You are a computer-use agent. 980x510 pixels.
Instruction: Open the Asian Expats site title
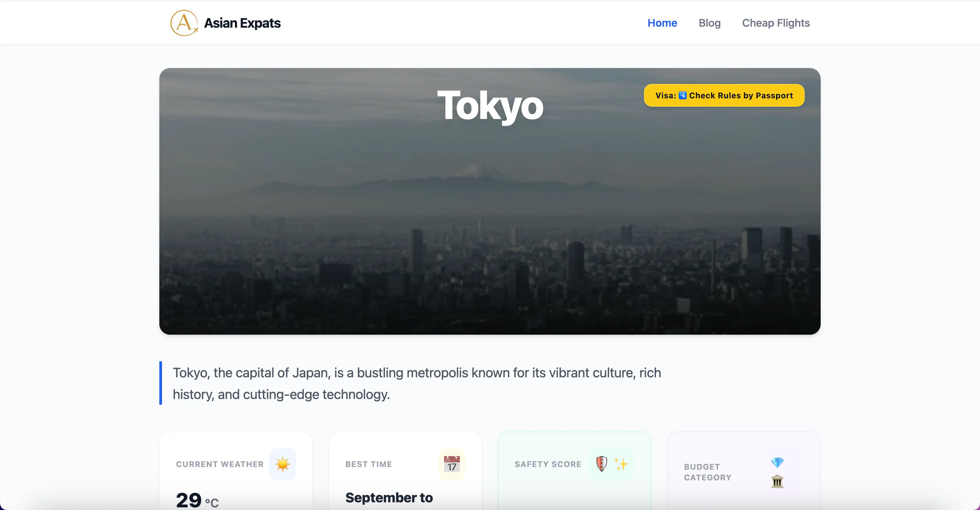tap(242, 23)
